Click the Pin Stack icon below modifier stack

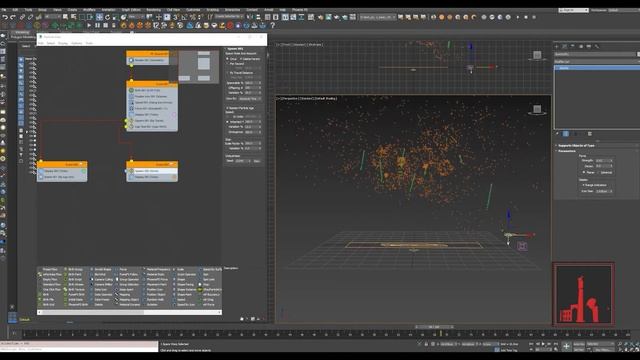558,134
